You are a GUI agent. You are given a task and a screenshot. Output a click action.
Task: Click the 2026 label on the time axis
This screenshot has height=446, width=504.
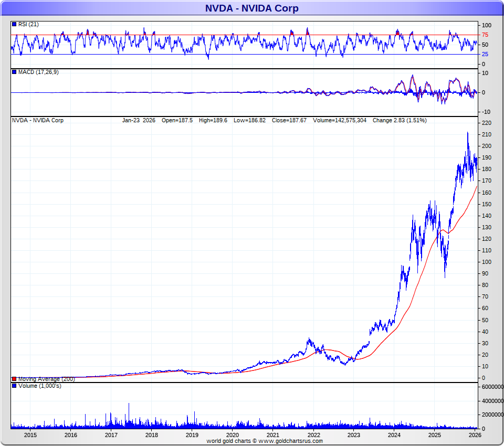tap(475, 435)
